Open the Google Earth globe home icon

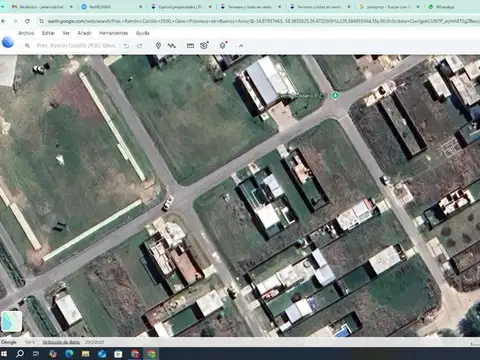[8, 43]
